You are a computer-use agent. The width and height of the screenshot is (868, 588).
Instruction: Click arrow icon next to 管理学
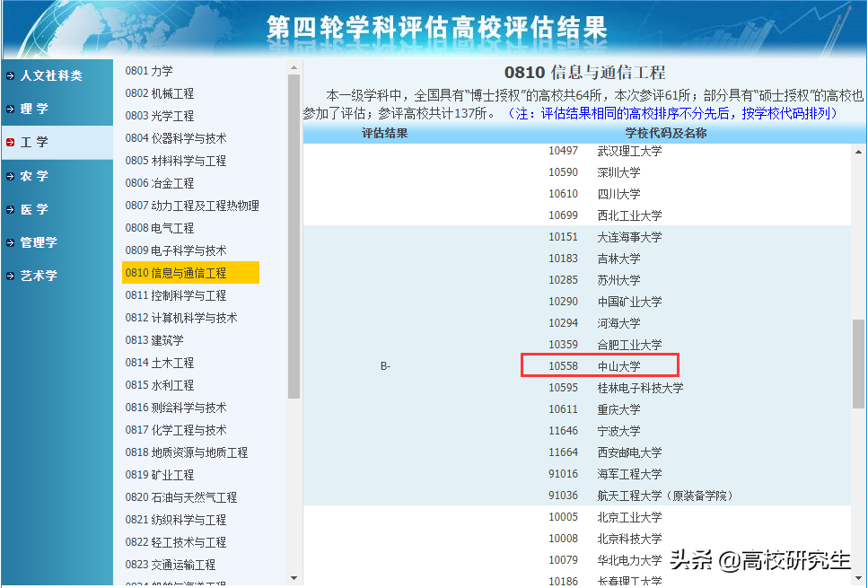pyautogui.click(x=9, y=242)
